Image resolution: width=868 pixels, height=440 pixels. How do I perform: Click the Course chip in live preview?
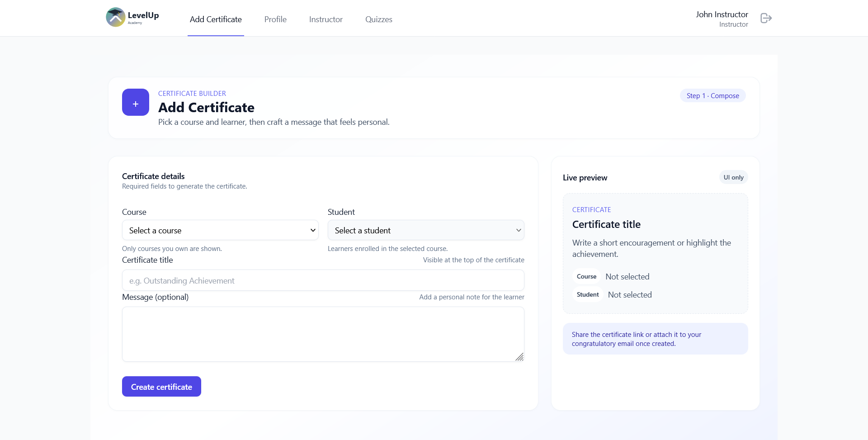[x=586, y=276]
